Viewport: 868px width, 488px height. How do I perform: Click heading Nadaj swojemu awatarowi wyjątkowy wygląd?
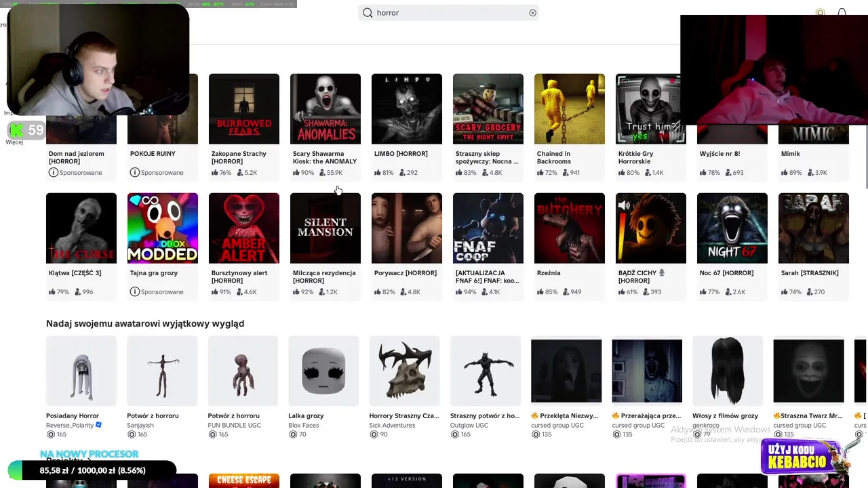click(145, 323)
